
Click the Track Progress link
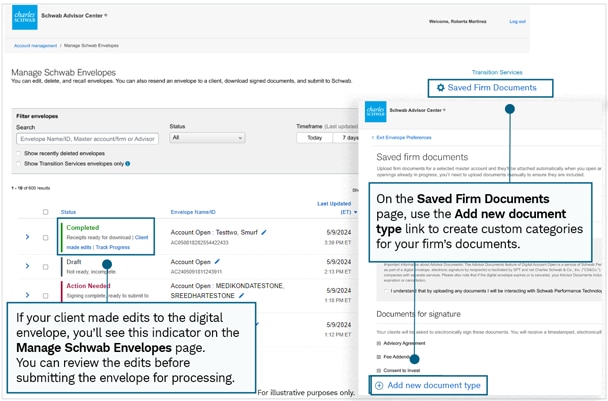(x=112, y=247)
